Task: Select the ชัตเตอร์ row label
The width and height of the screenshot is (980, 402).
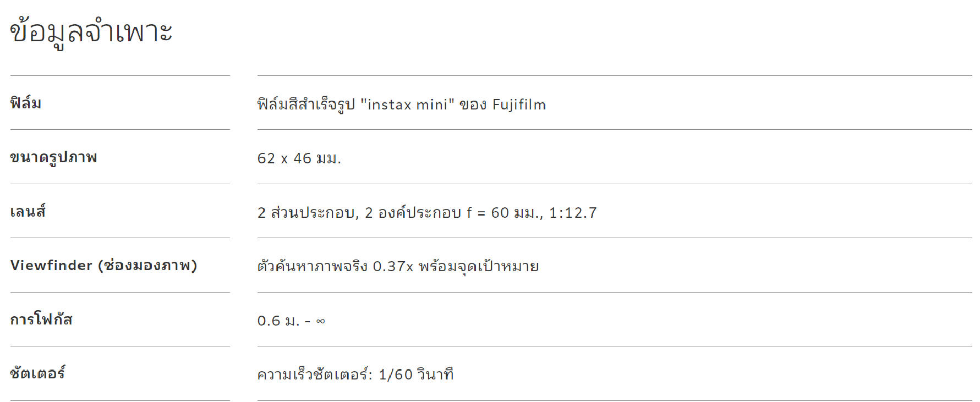Action: (x=37, y=373)
